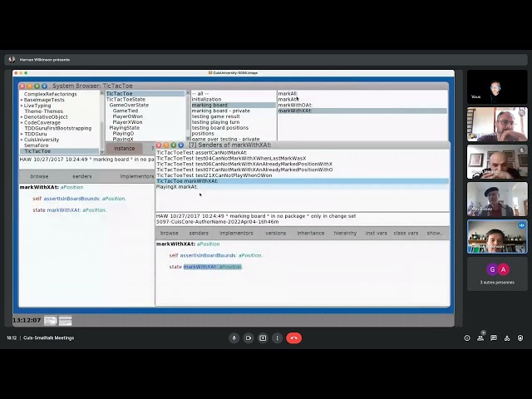This screenshot has height=399, width=532.
Task: Click implementors in the System Browser button bar
Action: point(137,176)
